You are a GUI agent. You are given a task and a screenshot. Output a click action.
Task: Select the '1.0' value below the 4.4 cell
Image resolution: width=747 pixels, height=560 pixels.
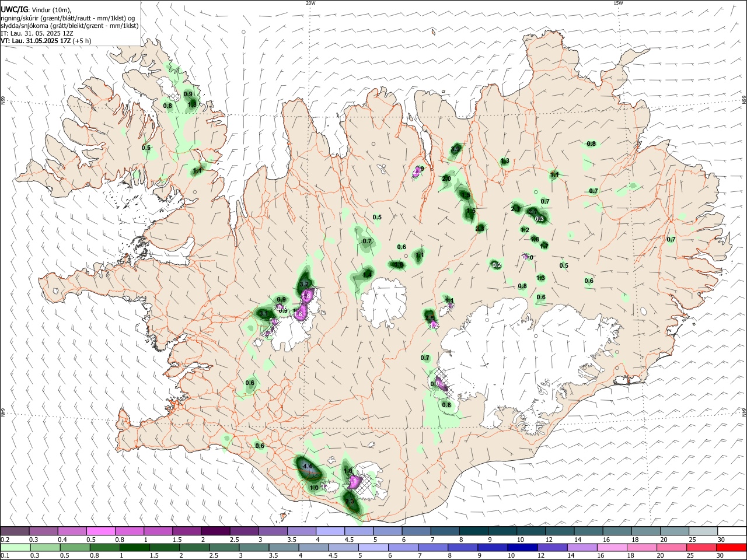pyautogui.click(x=314, y=488)
